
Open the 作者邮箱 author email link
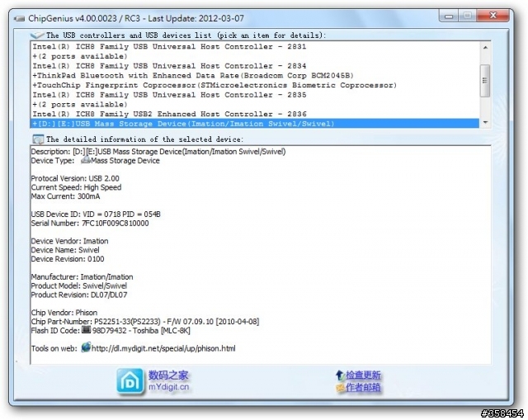(363, 387)
